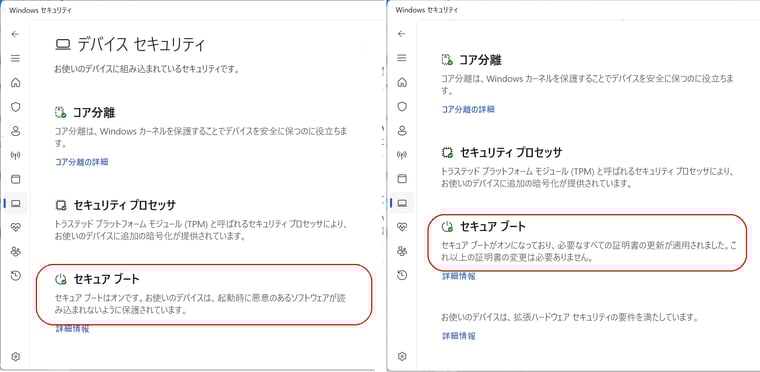This screenshot has width=760, height=372.
Task: Click the セキュリティ プロセッサ icon in right window
Action: tap(447, 153)
